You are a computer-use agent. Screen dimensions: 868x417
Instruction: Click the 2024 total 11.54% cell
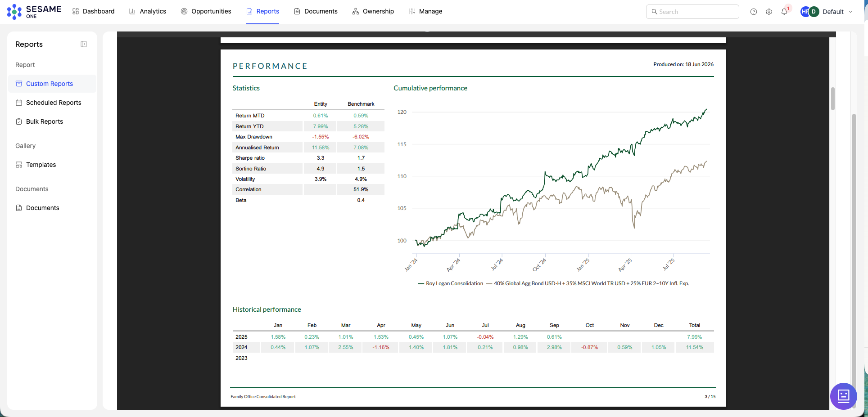coord(695,347)
